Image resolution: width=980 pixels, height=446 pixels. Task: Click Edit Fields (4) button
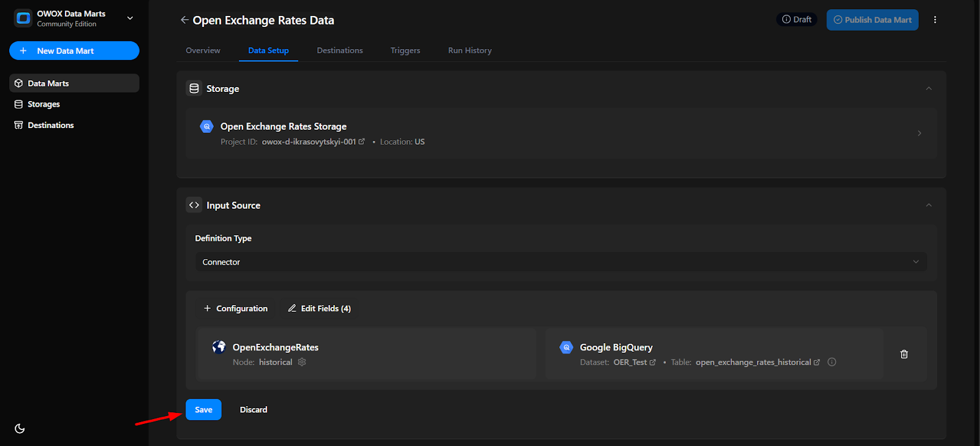point(319,308)
